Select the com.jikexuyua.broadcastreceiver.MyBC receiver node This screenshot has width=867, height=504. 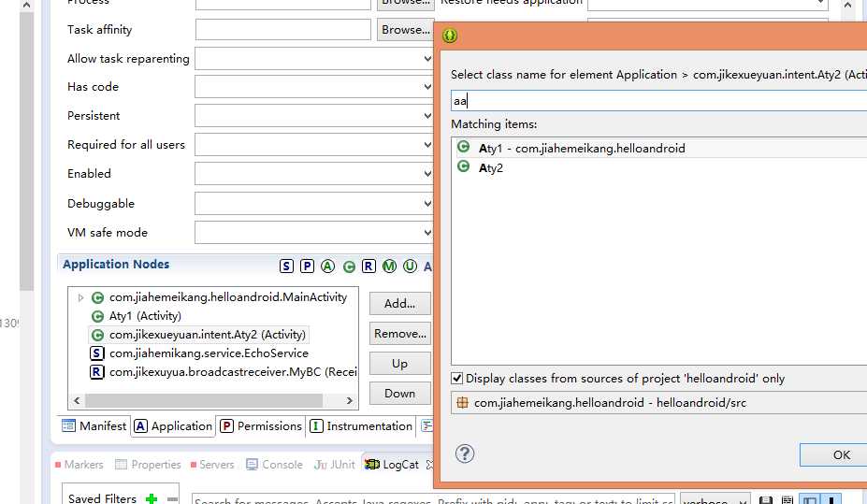pos(223,372)
